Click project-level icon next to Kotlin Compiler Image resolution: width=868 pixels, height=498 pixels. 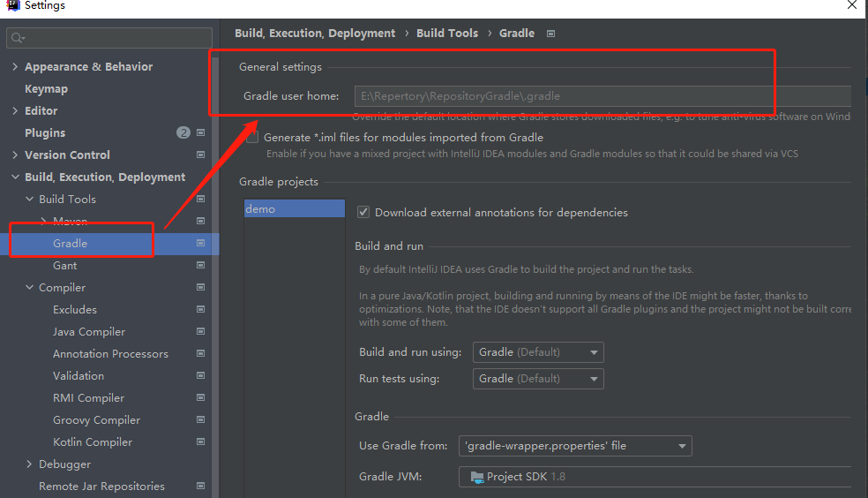[x=200, y=441]
